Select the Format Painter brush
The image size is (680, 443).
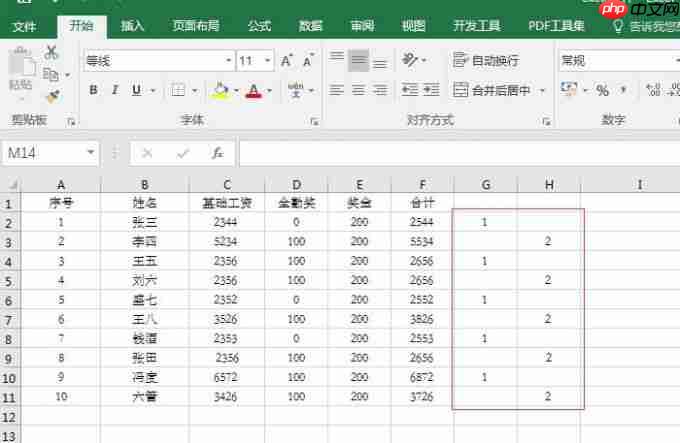[52, 96]
